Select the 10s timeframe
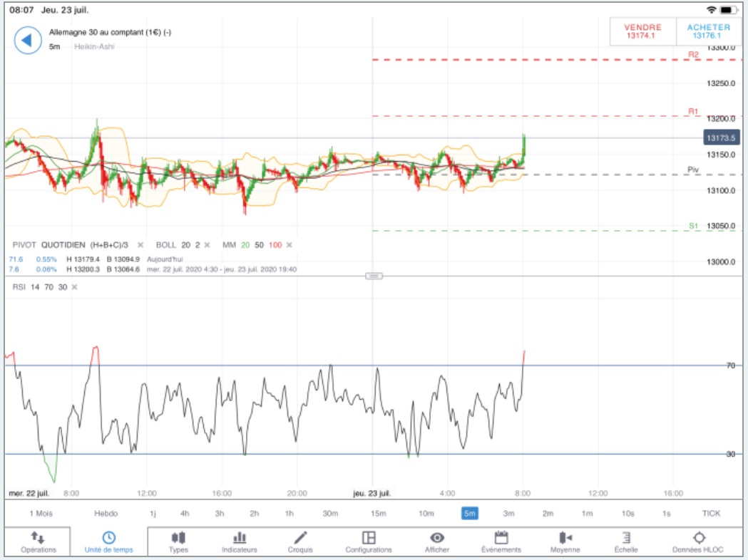Image resolution: width=748 pixels, height=560 pixels. (627, 513)
